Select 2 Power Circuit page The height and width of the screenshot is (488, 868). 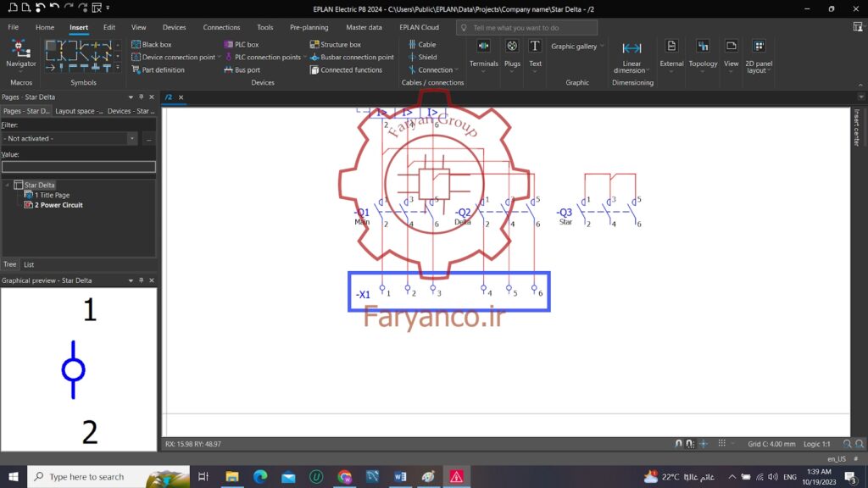click(58, 205)
